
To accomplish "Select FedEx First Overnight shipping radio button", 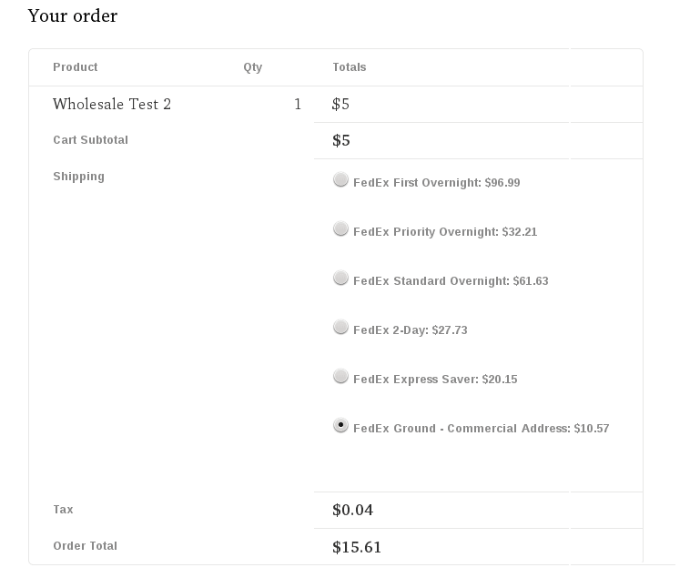I will point(340,180).
